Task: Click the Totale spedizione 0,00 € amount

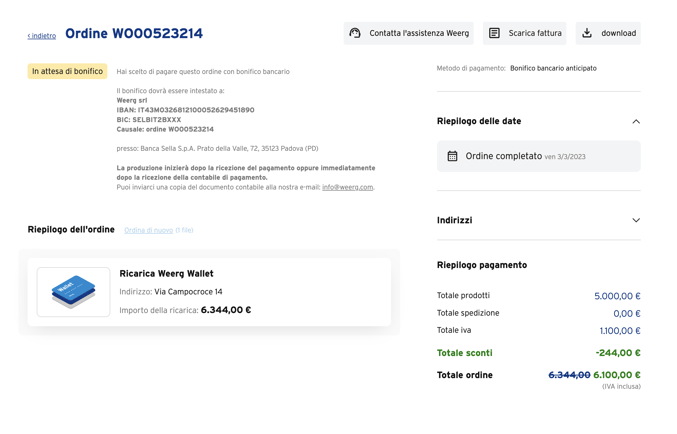Action: [x=626, y=314]
